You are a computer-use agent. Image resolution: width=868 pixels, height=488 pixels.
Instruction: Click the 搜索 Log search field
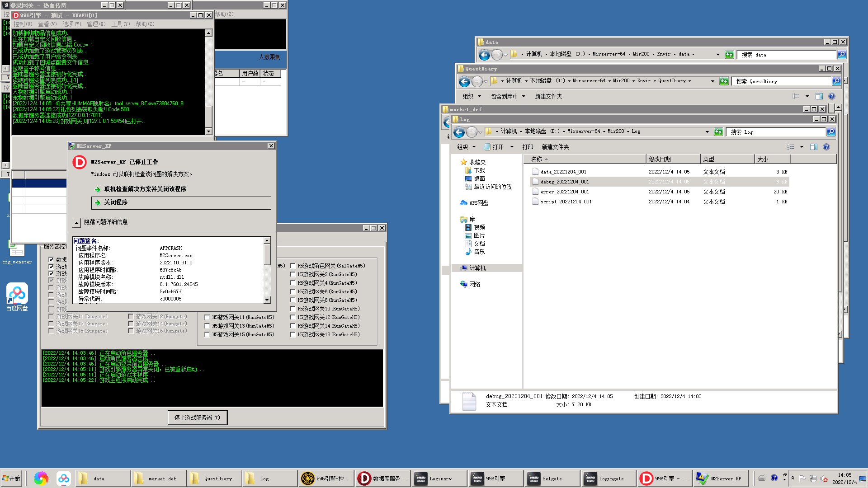pos(776,132)
